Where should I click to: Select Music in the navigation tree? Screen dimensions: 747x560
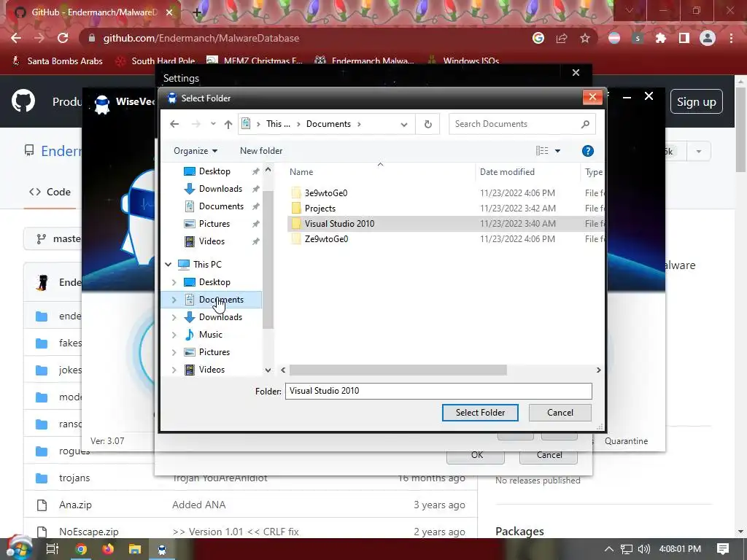(x=210, y=335)
